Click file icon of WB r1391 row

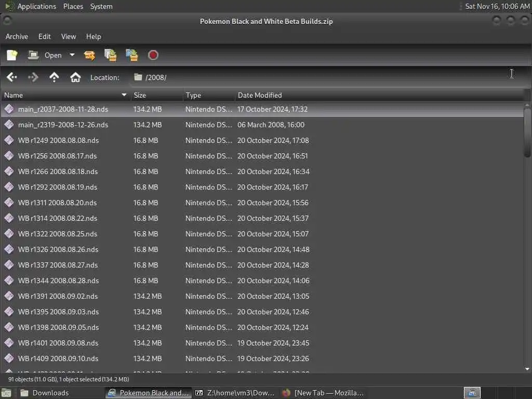click(9, 296)
